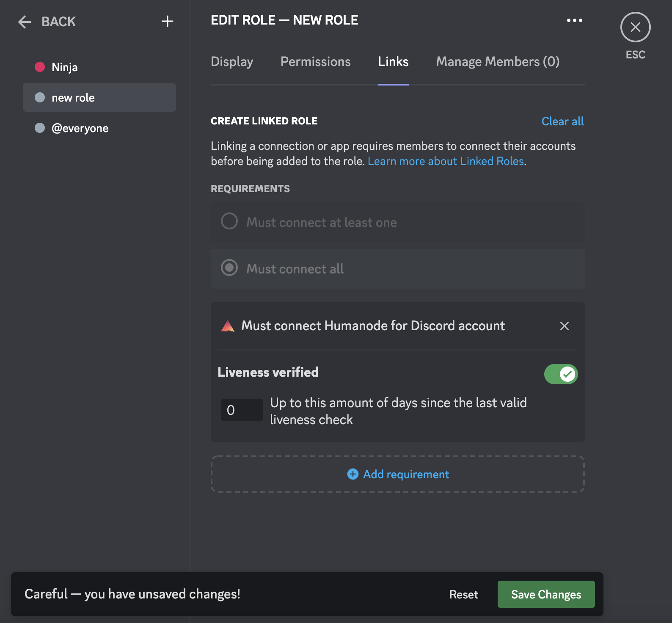Click the Clear all link
Image resolution: width=672 pixels, height=623 pixels.
point(562,121)
